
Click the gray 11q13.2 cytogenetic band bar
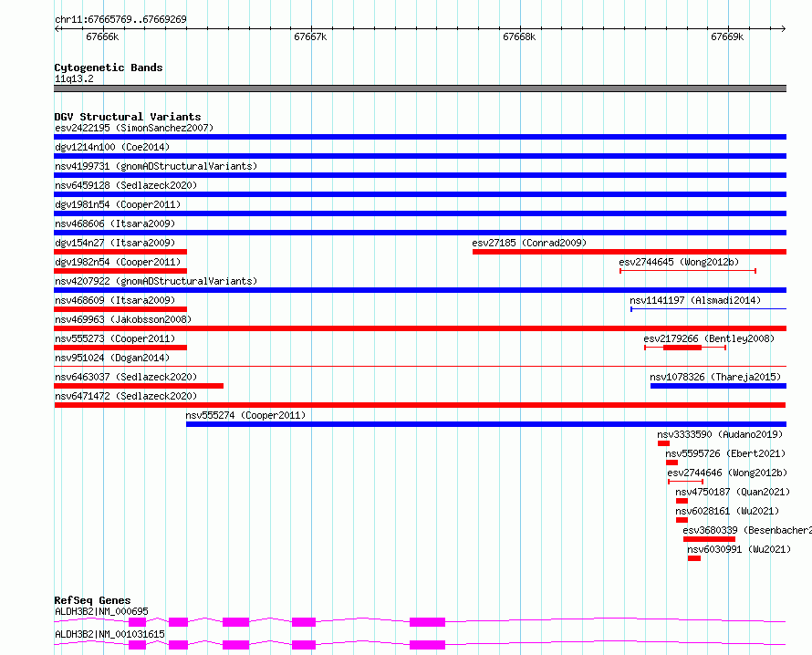(x=420, y=88)
